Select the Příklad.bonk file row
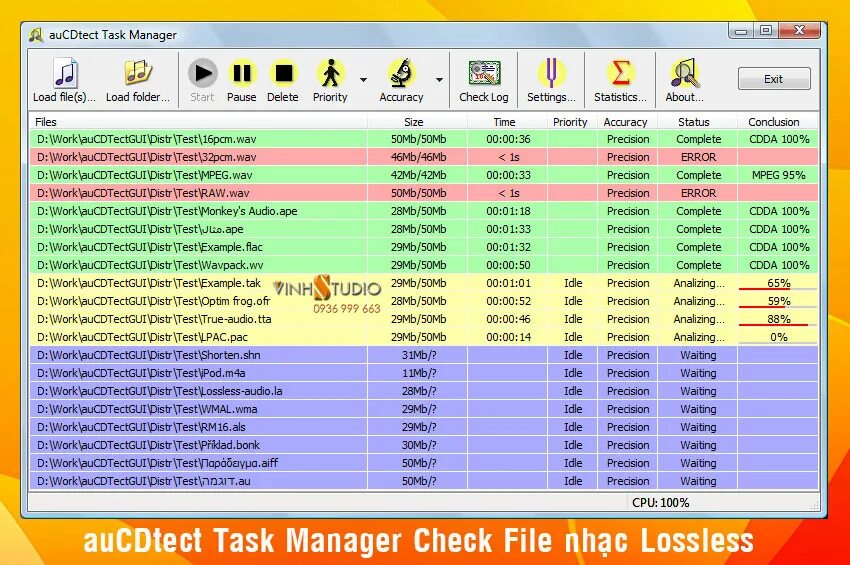Image resolution: width=850 pixels, height=565 pixels. [424, 445]
